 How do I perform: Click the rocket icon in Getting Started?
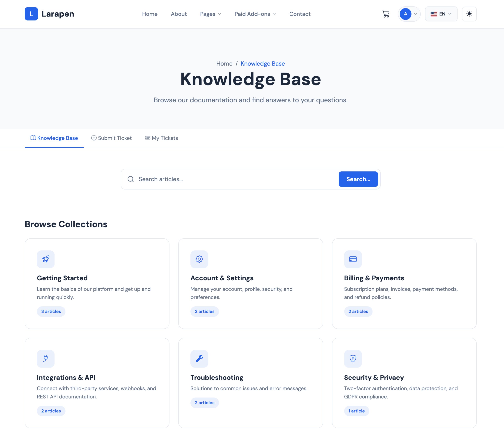45,259
